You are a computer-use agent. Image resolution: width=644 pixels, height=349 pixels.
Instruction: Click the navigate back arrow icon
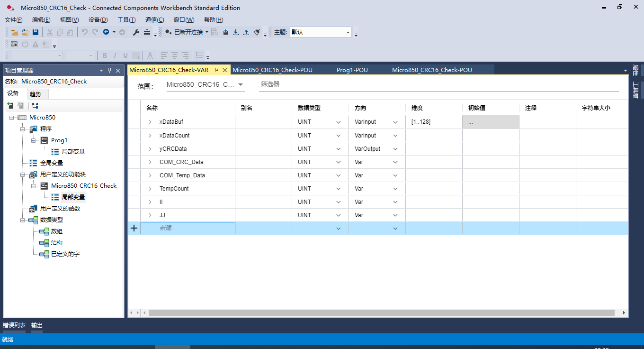(106, 32)
